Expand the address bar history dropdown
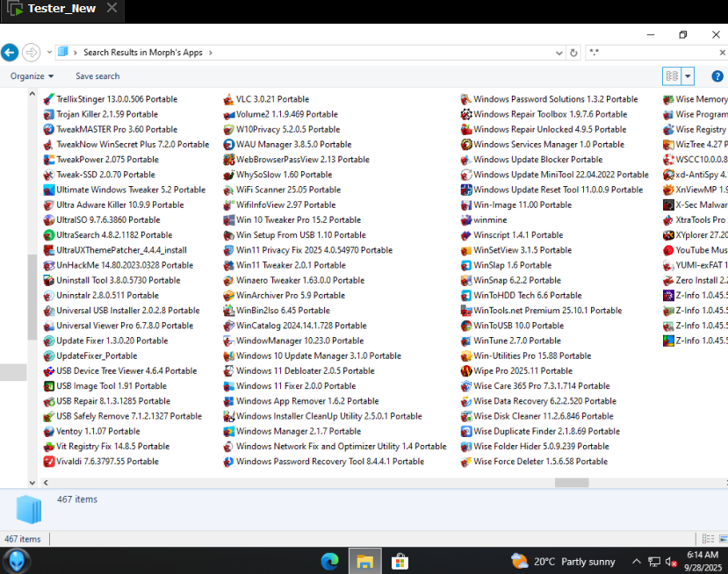 click(x=559, y=53)
